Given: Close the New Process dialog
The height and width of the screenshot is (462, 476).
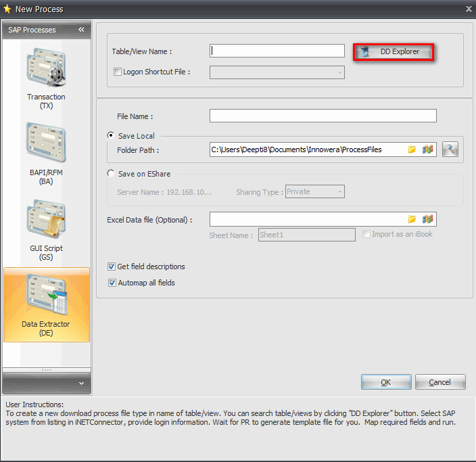Looking at the screenshot, I should (469, 9).
